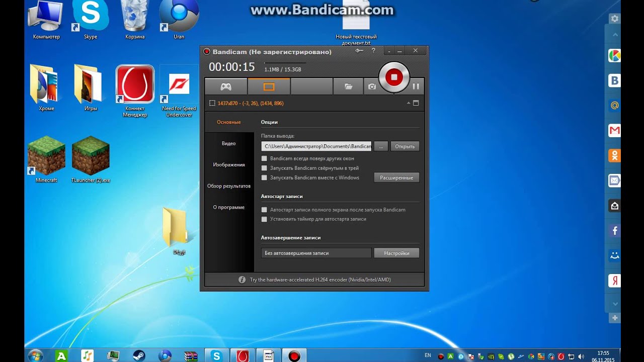Select screen rectangle recording mode

coord(269,86)
